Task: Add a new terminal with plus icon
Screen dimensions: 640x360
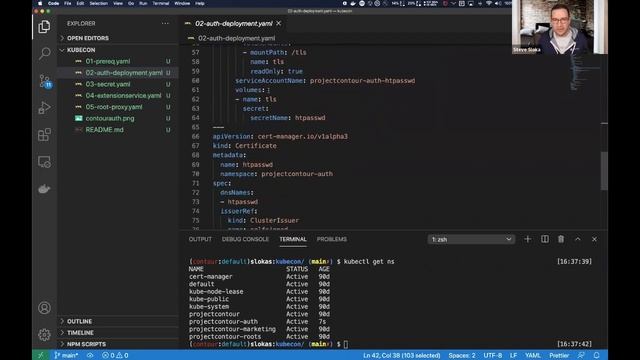Action: 528,239
